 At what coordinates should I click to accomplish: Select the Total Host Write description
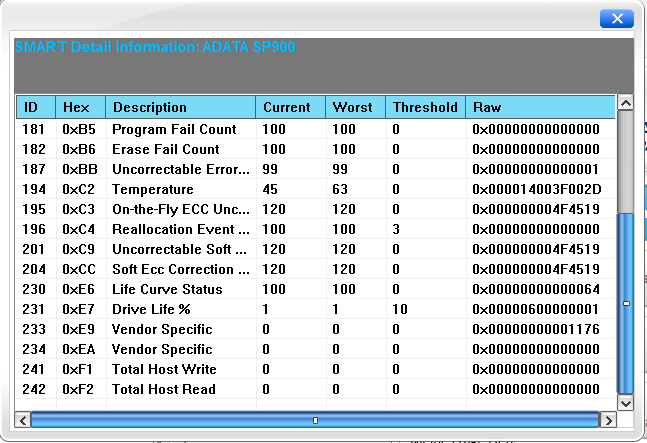pyautogui.click(x=164, y=369)
